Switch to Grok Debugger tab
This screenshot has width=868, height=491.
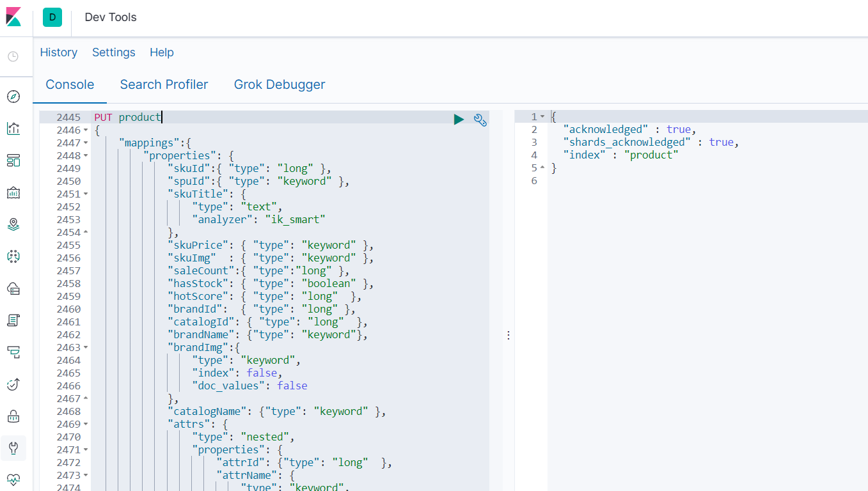coord(280,84)
